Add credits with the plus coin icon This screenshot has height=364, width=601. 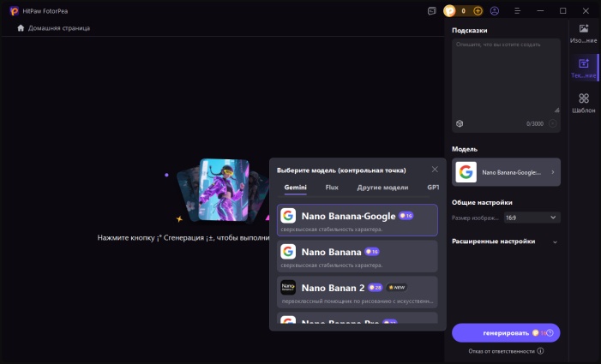click(478, 11)
